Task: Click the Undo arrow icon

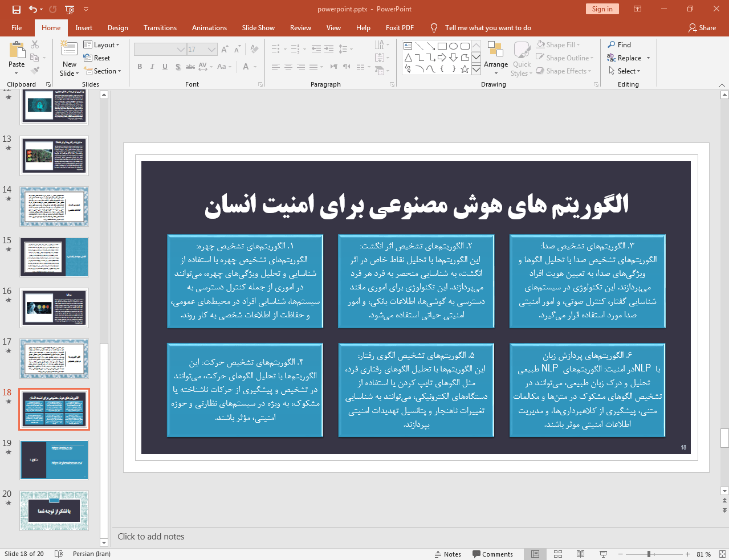Action: click(x=32, y=9)
